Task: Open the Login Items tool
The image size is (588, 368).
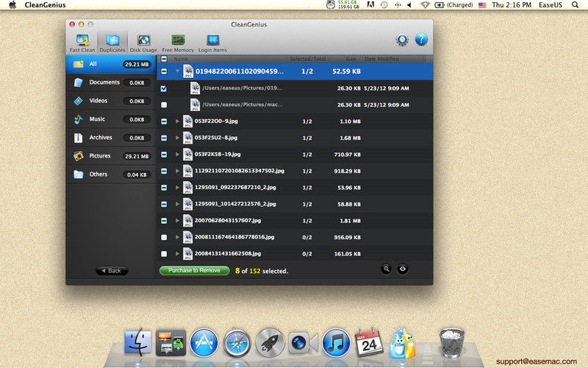Action: pos(212,43)
